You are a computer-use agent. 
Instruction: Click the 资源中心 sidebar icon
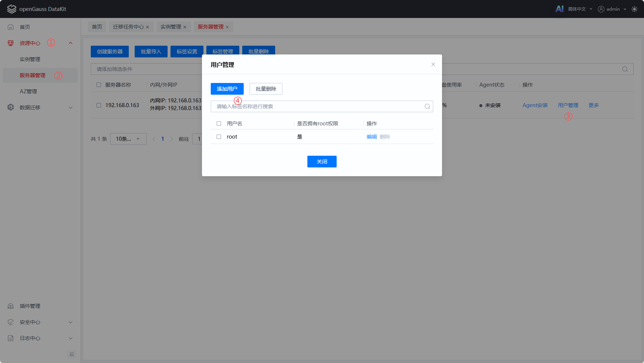coord(11,43)
